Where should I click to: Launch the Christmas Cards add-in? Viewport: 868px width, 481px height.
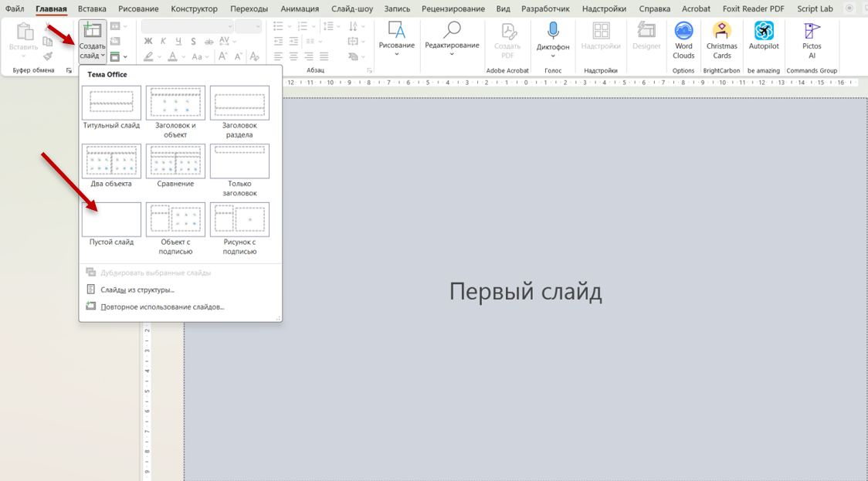721,40
